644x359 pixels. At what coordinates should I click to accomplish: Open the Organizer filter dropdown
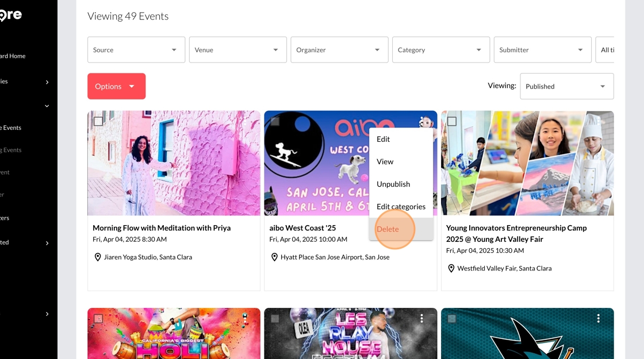pyautogui.click(x=339, y=49)
